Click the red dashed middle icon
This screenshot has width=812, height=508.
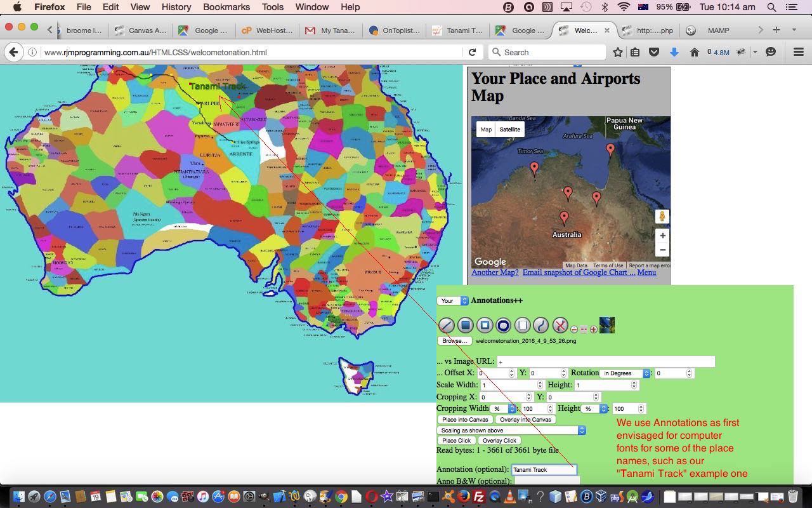click(x=584, y=330)
